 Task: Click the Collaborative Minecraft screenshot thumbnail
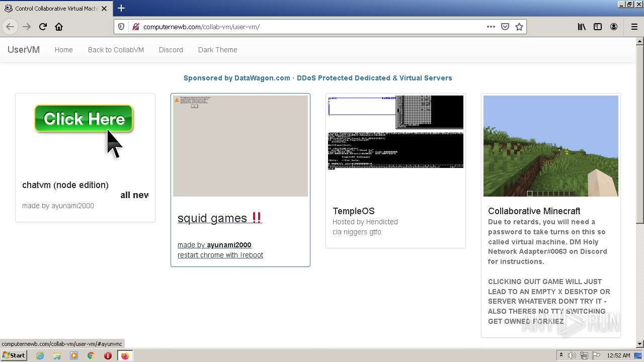(x=551, y=146)
